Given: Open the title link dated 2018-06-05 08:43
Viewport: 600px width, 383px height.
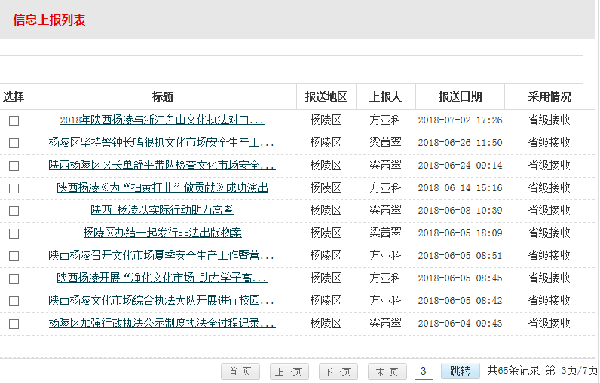Looking at the screenshot, I should pos(161,300).
